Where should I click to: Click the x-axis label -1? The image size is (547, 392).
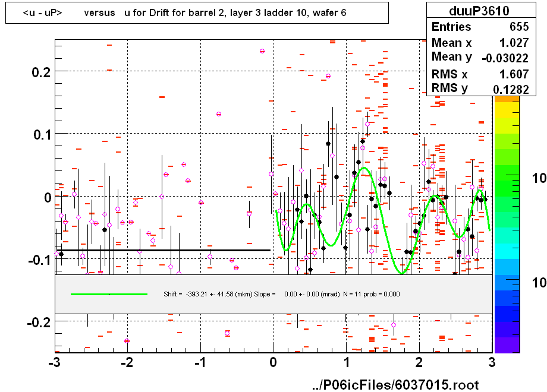pos(200,363)
